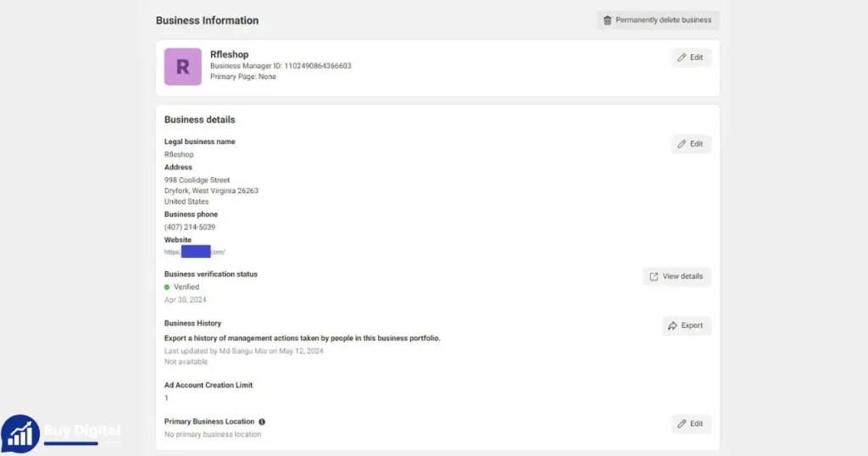The width and height of the screenshot is (868, 456).
Task: Click the Permanently delete business button
Action: 658,20
